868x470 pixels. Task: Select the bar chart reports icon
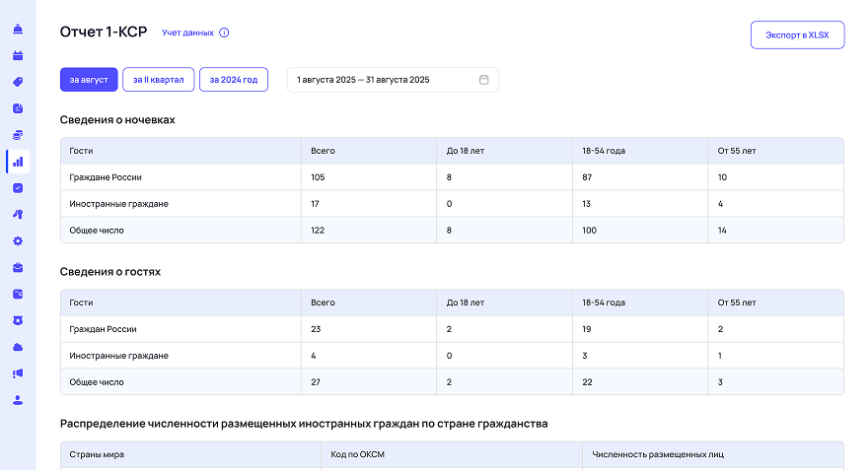(x=18, y=162)
